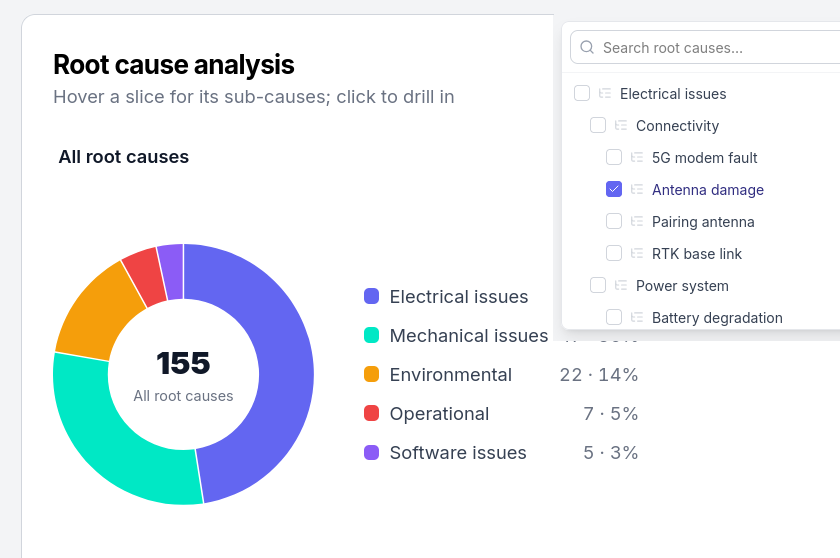This screenshot has width=840, height=558.
Task: Select the Operational legend label
Action: pos(439,414)
